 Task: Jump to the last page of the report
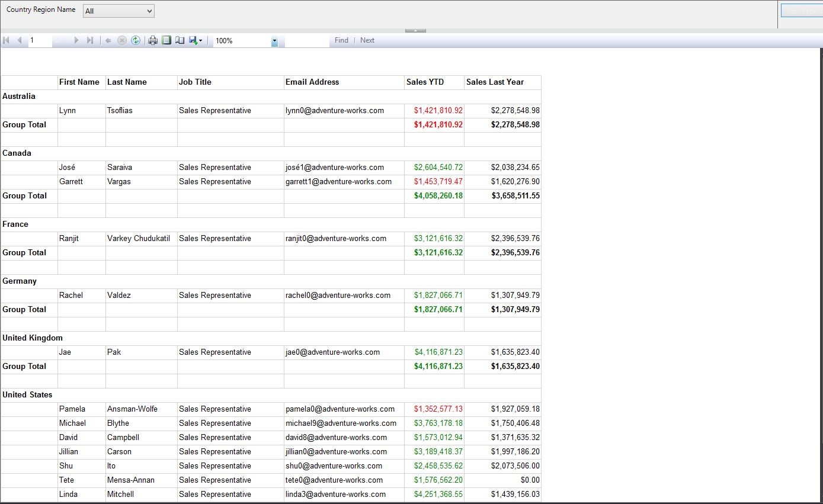(90, 40)
